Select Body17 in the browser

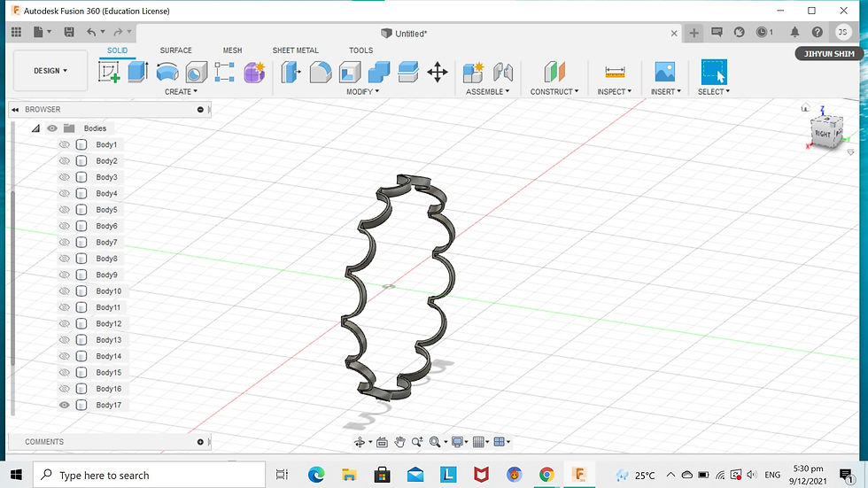coord(108,405)
